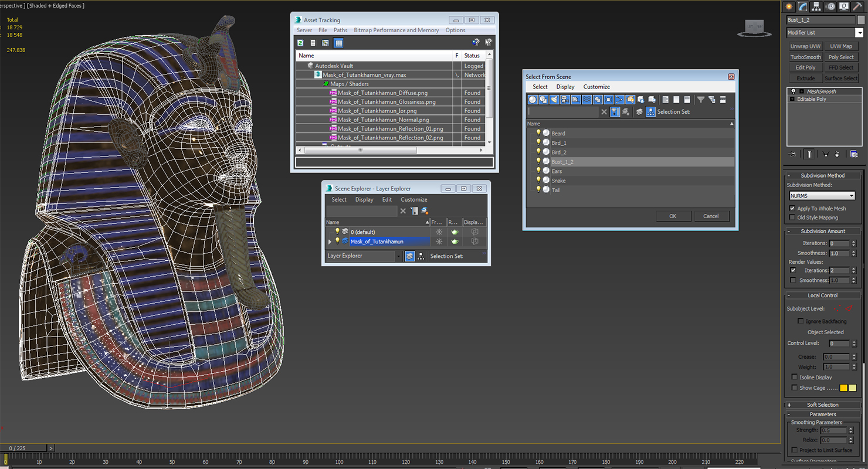Click Sort by Hierarchy icon in Select From Scene
Screen dimensions: 868x469
[650, 111]
